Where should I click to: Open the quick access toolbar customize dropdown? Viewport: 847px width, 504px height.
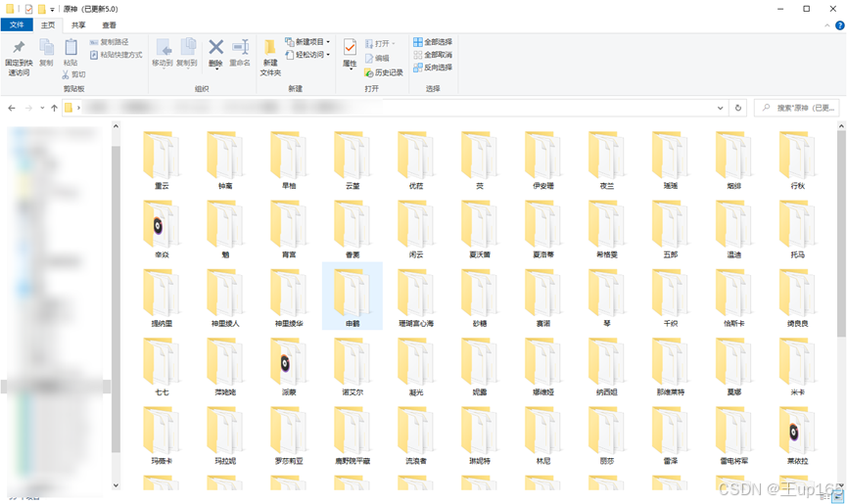pos(52,9)
